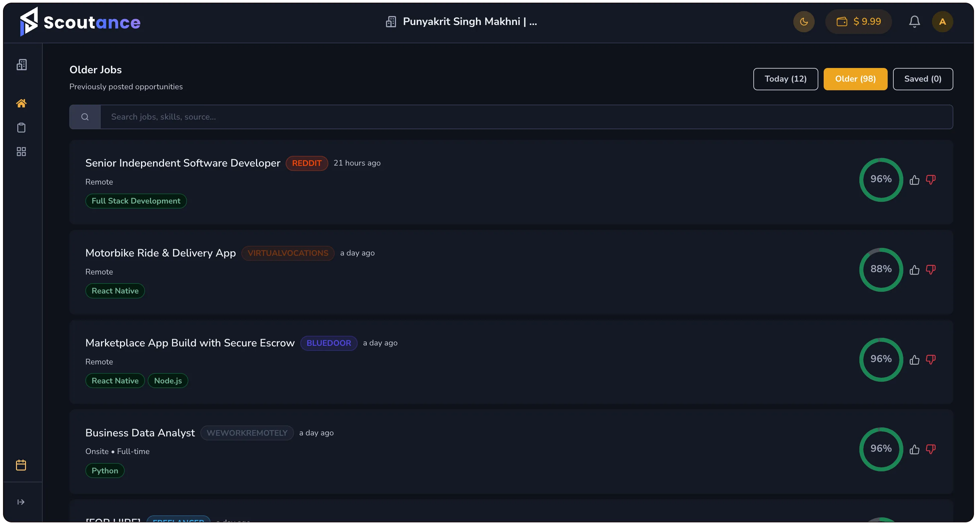Viewport: 980px width, 523px height.
Task: Open the Business Data Analyst job title
Action: point(140,433)
